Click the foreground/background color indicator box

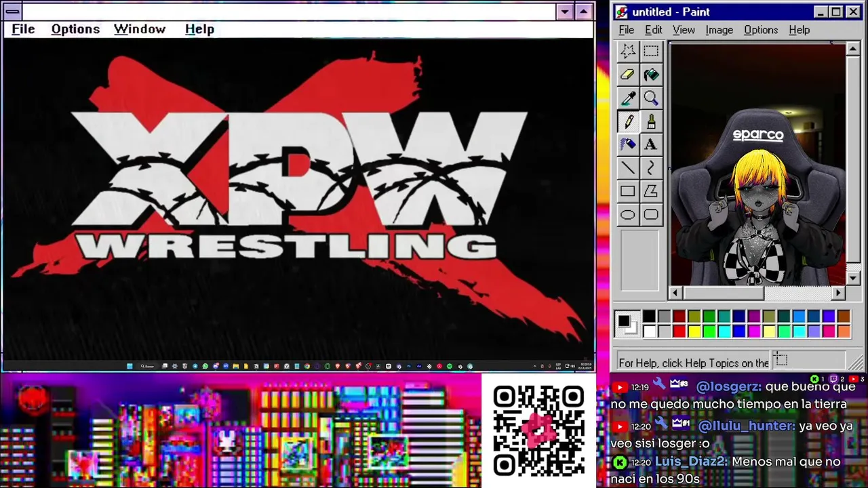pyautogui.click(x=627, y=324)
